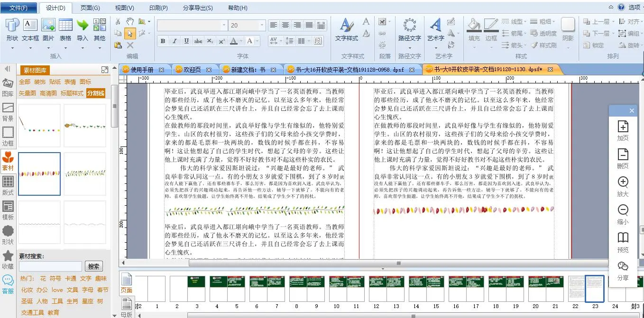Open the 页面(G) ribbon tab
The height and width of the screenshot is (318, 644).
pyautogui.click(x=90, y=8)
